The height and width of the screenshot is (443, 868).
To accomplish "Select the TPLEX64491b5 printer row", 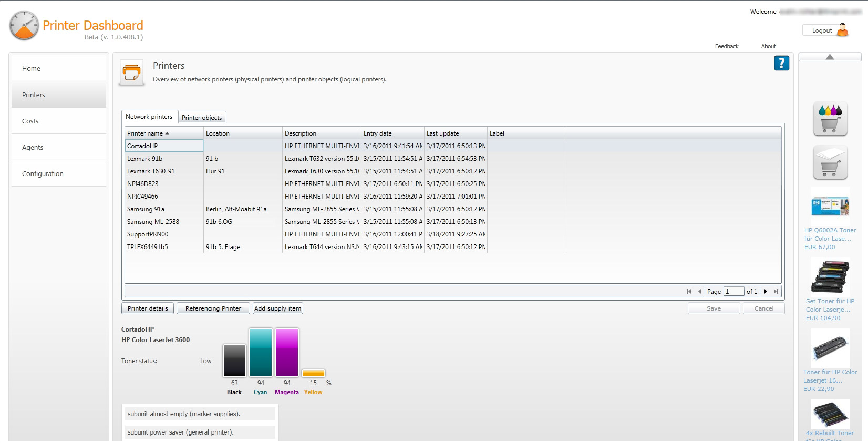I will 453,247.
